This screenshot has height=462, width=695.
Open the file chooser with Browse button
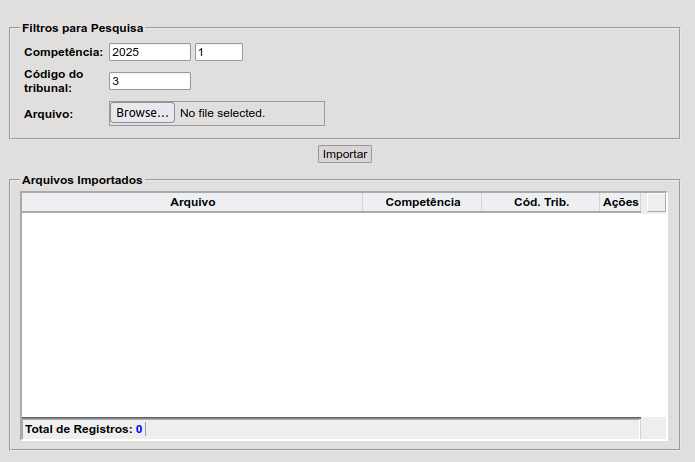pos(142,113)
